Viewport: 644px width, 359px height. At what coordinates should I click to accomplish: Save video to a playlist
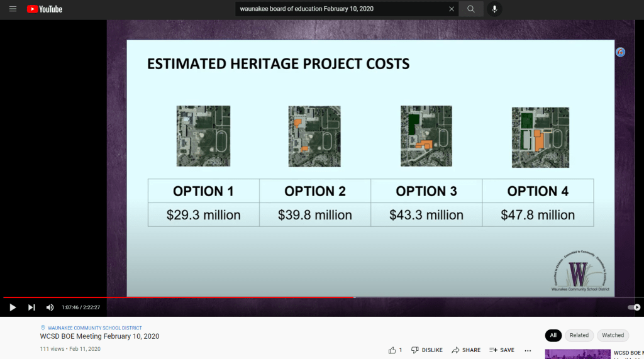(502, 350)
